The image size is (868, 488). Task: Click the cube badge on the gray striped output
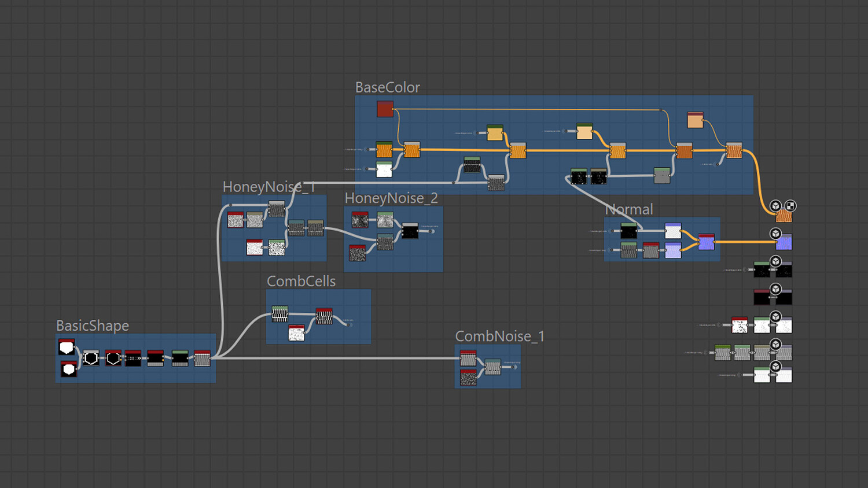[x=776, y=345]
